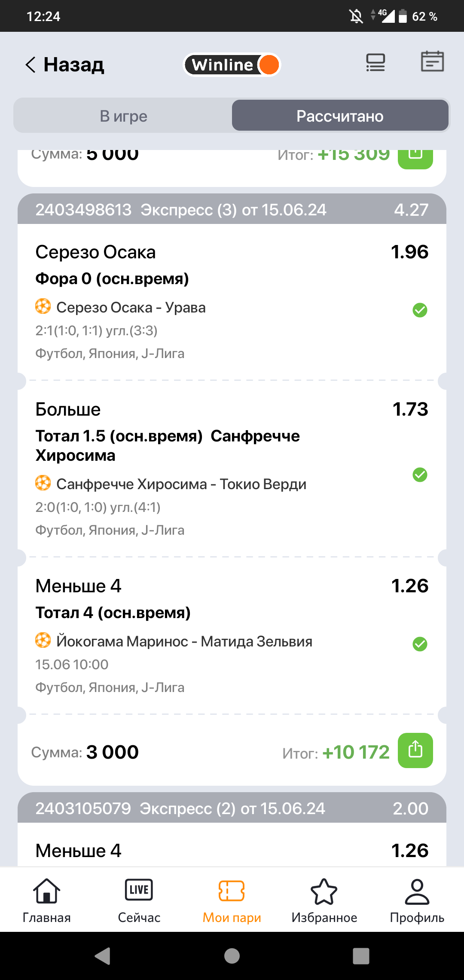Expand express bet 2403105079 header
Viewport: 464px width, 980px height.
[x=232, y=808]
